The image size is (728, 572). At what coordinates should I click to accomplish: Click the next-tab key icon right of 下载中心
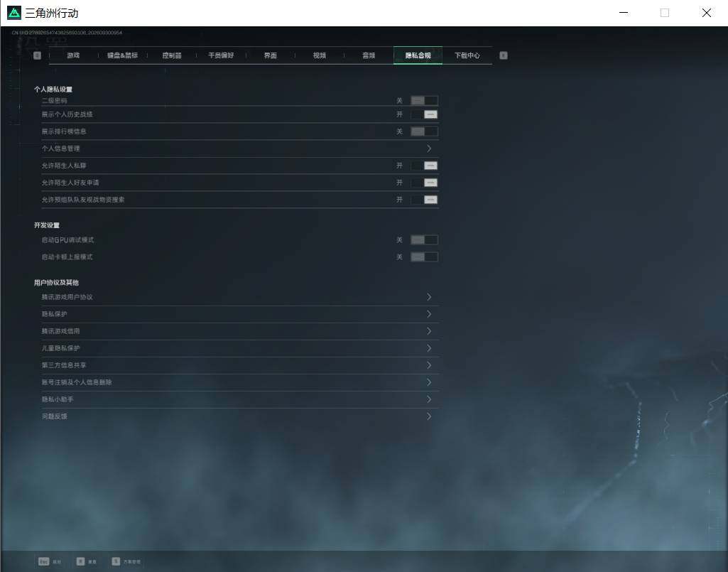coord(504,55)
